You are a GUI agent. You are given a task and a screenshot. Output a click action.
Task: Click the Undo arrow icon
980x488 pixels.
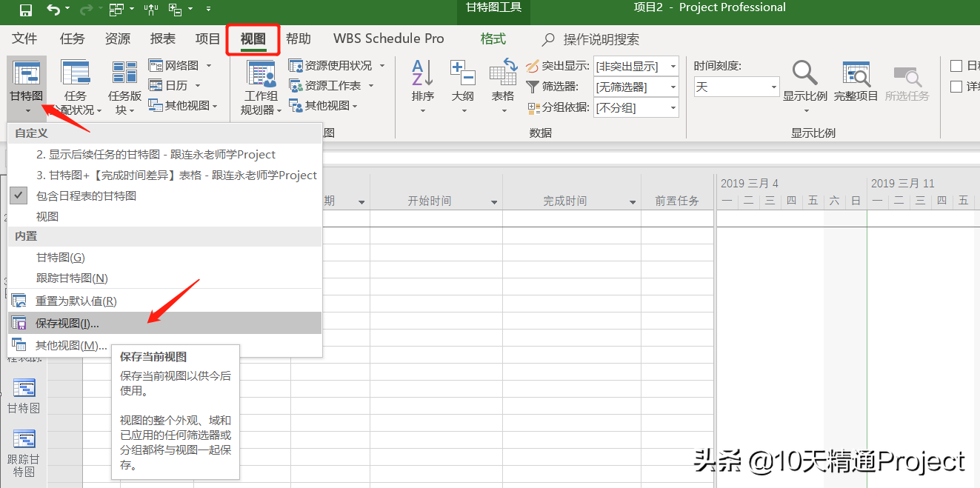(53, 10)
